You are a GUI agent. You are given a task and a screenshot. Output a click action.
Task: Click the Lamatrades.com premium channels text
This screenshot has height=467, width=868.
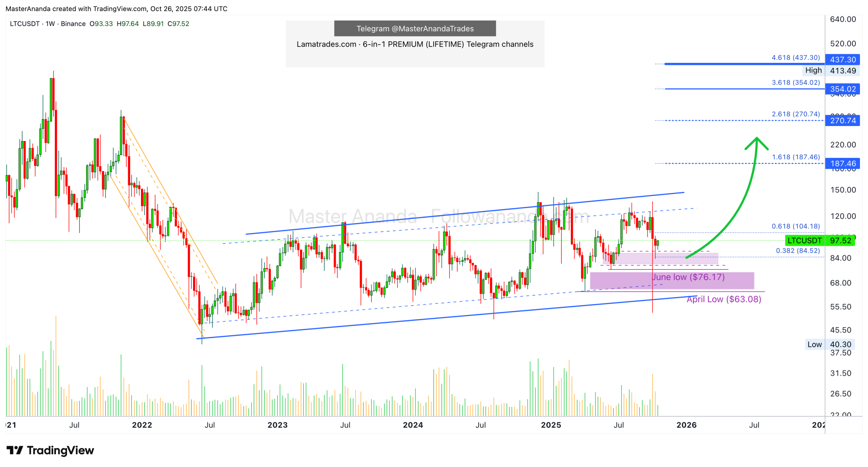tap(415, 44)
